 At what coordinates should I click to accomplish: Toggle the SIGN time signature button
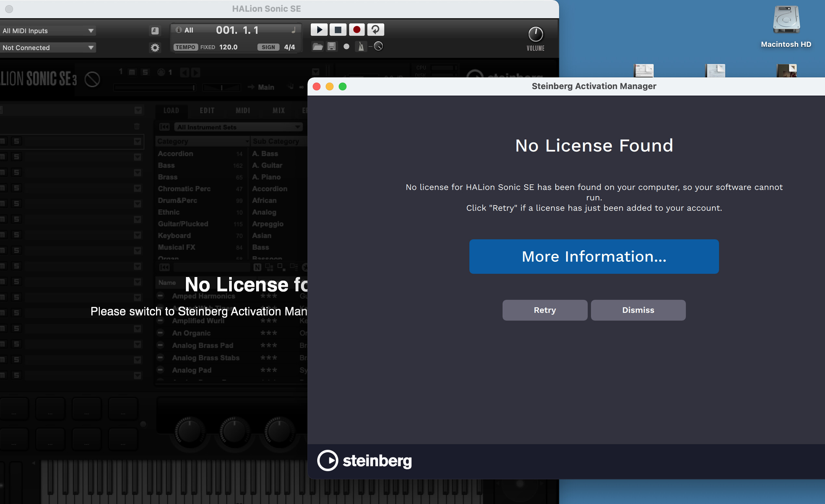tap(268, 47)
